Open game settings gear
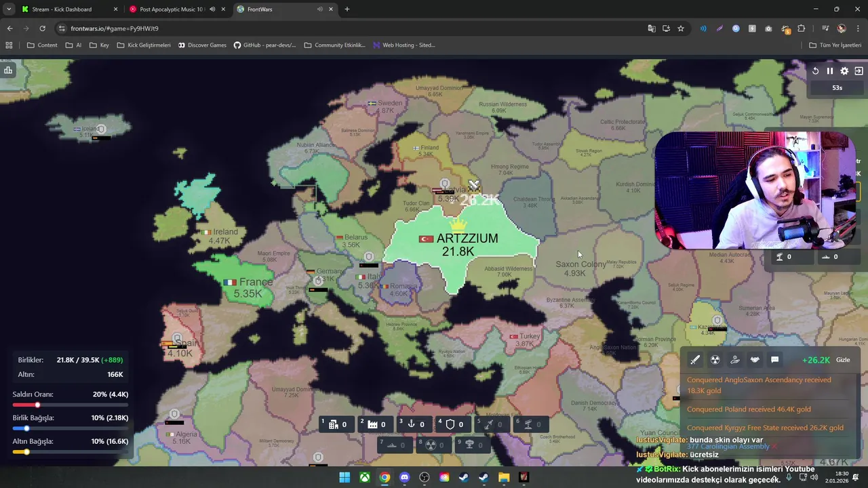Screen dimensions: 868x488 (844, 71)
